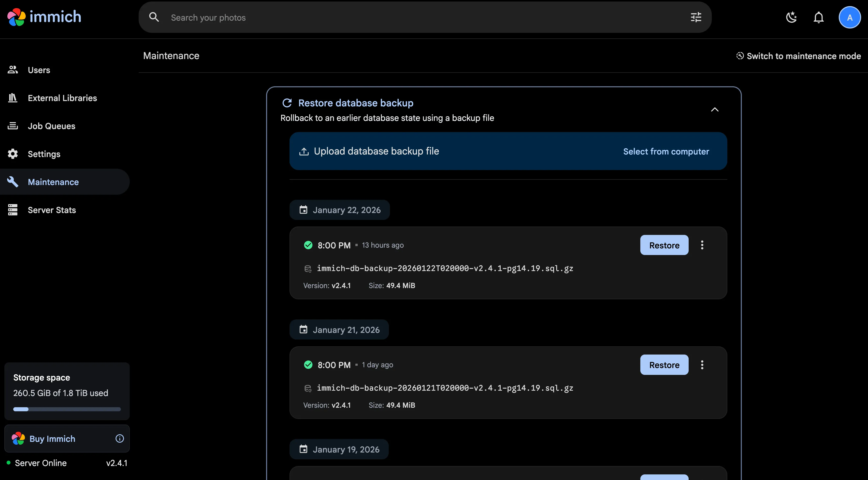Toggle dark mode with the moon icon

pos(791,17)
